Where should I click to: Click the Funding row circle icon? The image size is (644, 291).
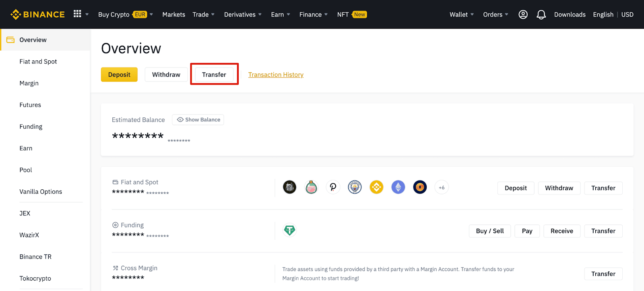(x=116, y=225)
